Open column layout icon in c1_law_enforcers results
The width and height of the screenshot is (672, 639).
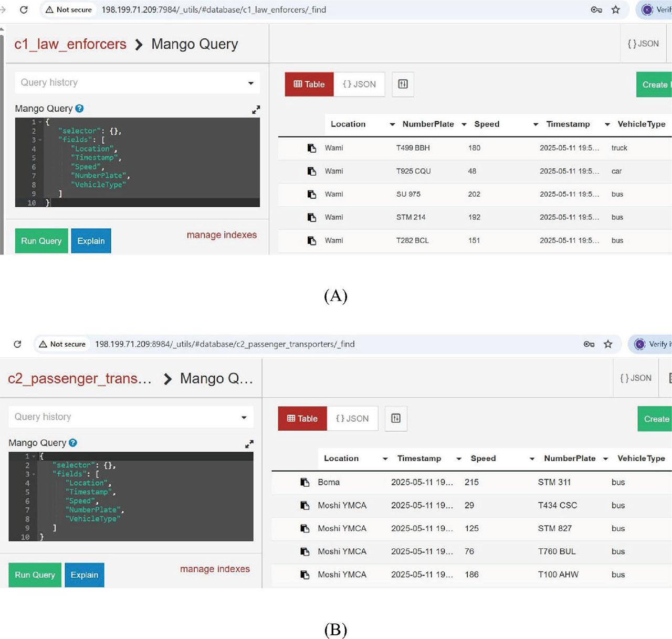tap(403, 84)
